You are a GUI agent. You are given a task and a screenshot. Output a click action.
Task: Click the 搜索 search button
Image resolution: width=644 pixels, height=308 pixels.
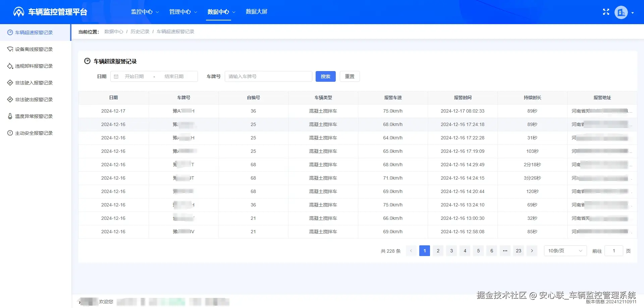coord(325,76)
